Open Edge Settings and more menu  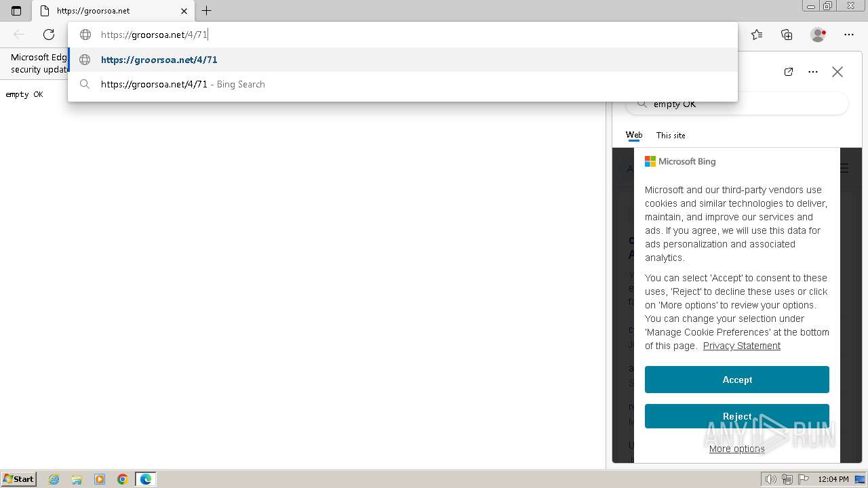(849, 35)
